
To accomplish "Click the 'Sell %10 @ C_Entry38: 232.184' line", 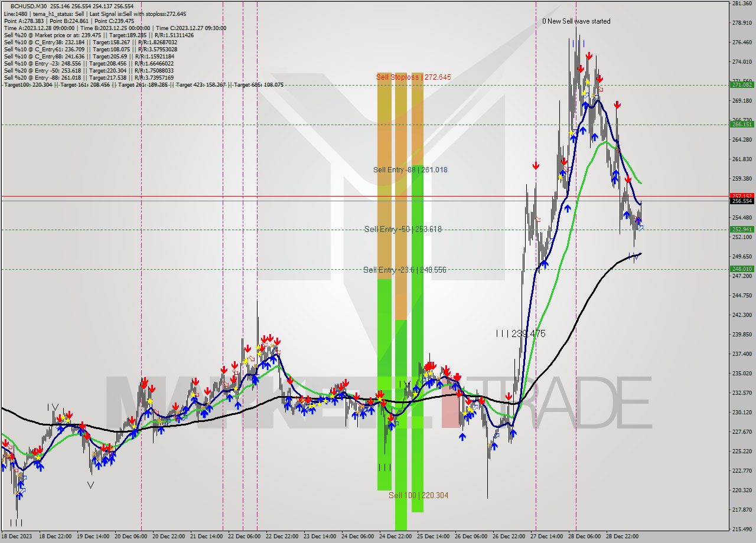I will (90, 42).
